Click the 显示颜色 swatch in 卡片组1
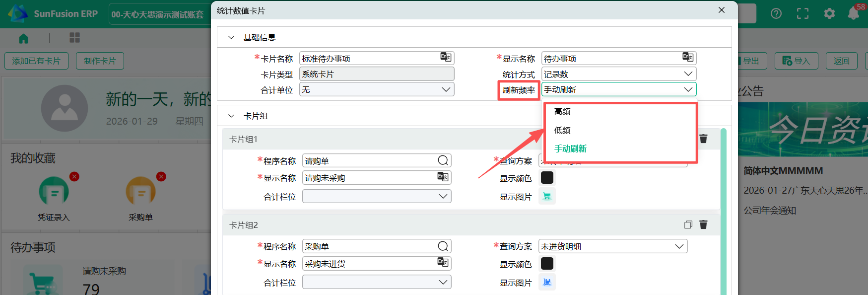The height and width of the screenshot is (295, 868). pos(547,178)
